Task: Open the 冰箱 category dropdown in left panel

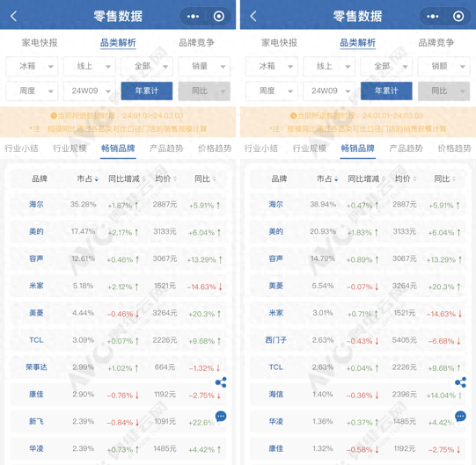Action: (x=32, y=66)
